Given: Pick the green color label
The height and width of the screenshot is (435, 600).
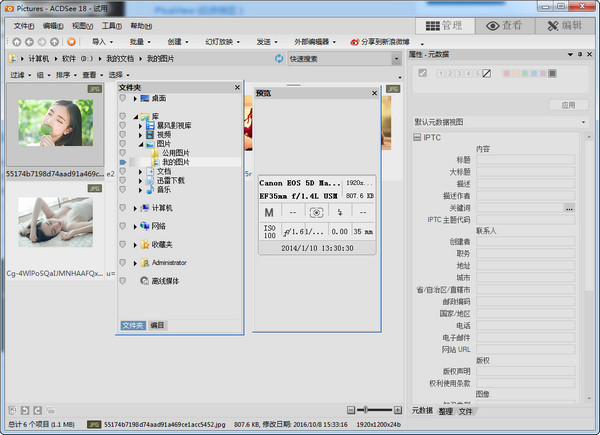Looking at the screenshot, I should [525, 73].
